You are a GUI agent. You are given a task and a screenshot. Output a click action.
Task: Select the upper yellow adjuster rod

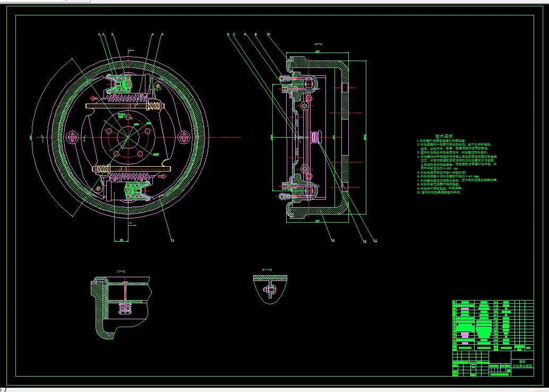(x=124, y=106)
